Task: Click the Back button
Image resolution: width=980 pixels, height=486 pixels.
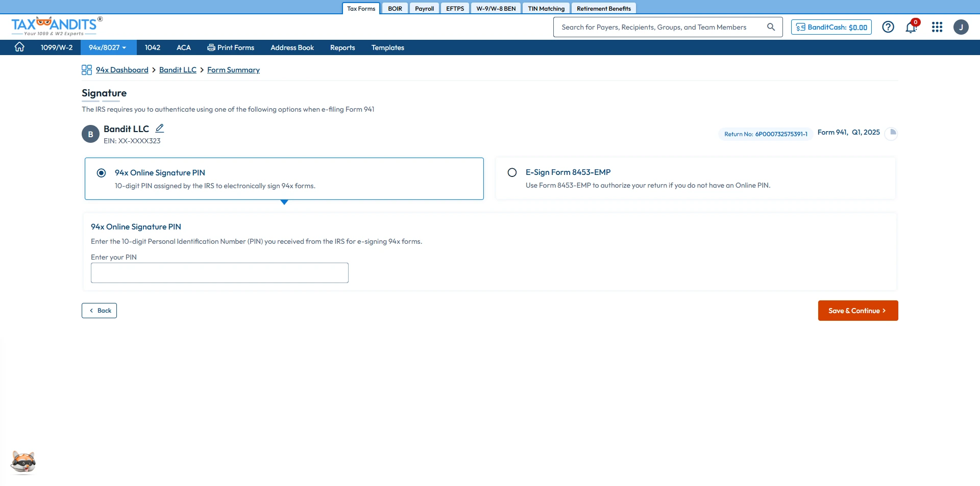Action: pyautogui.click(x=99, y=311)
